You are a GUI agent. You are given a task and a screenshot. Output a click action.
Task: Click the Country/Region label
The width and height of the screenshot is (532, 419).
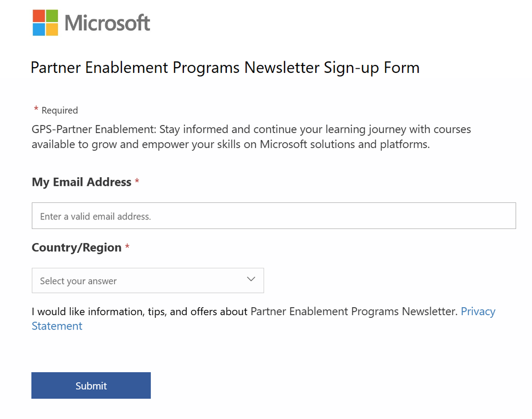click(x=77, y=248)
